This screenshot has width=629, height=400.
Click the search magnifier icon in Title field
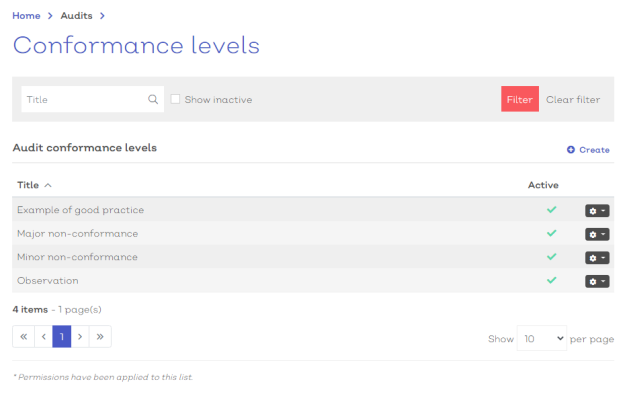click(153, 100)
